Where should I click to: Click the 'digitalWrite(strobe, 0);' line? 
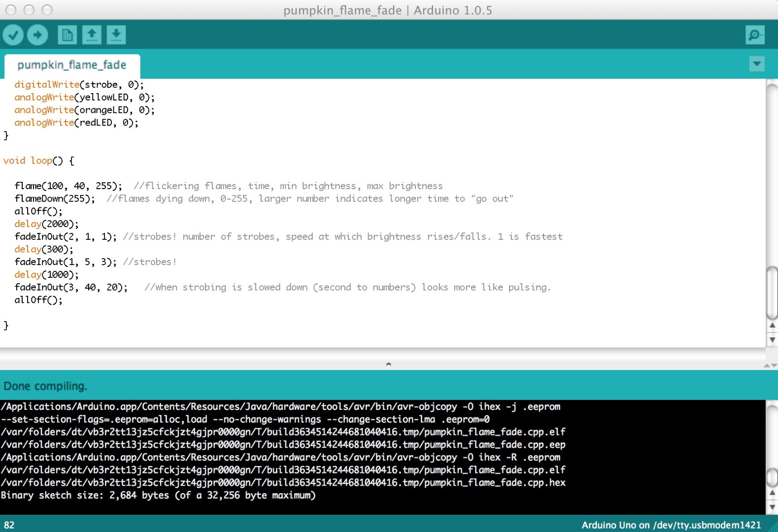[79, 85]
